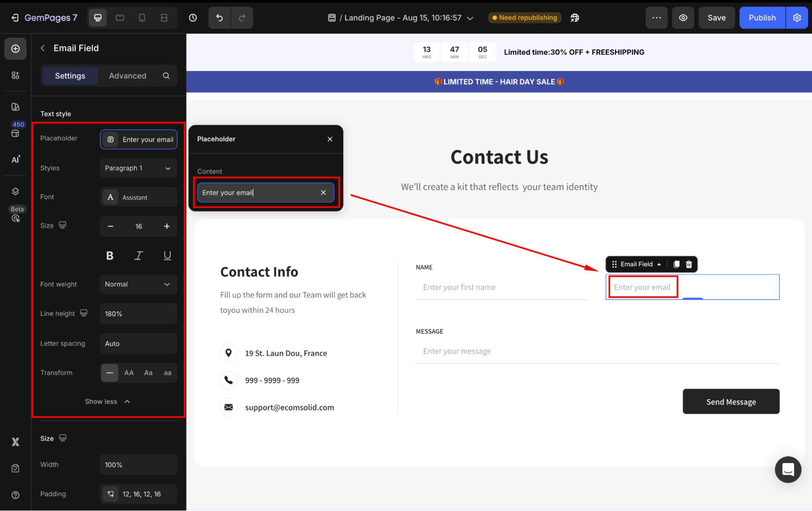Select uppercase AA text transform
Image resolution: width=812 pixels, height=511 pixels.
pos(129,373)
